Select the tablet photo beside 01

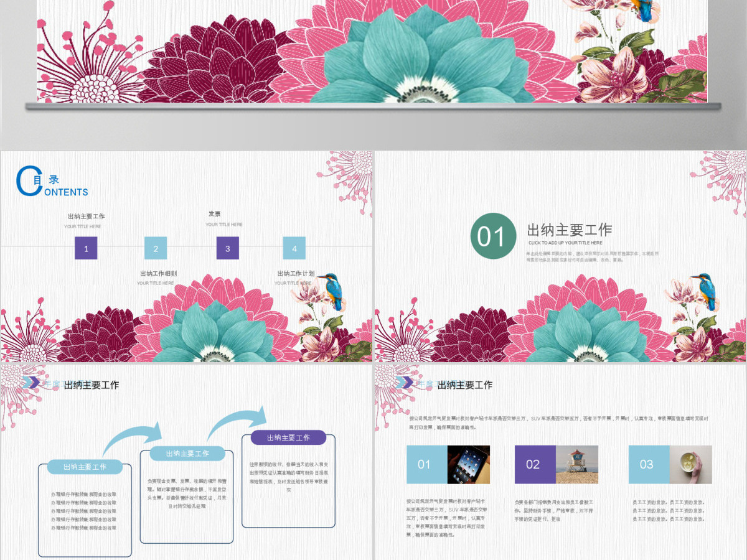[469, 464]
